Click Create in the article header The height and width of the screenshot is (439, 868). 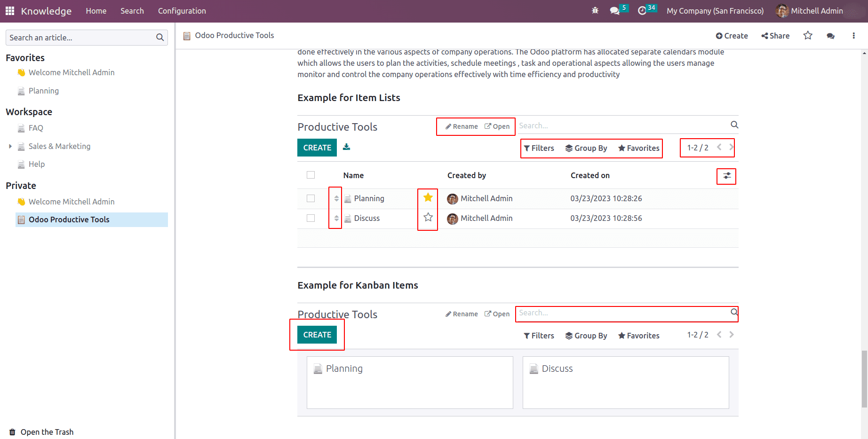click(x=732, y=36)
